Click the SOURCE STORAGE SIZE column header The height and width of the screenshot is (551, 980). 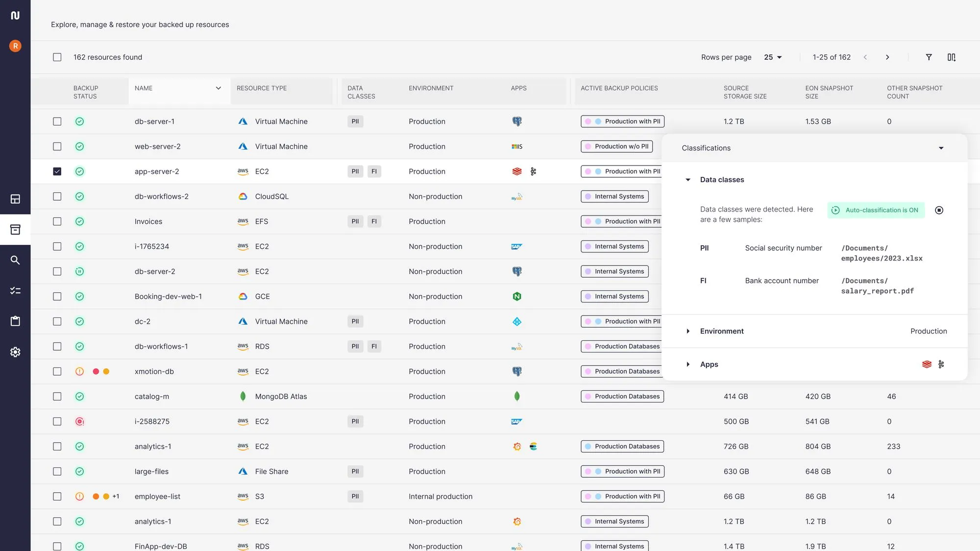[745, 92]
